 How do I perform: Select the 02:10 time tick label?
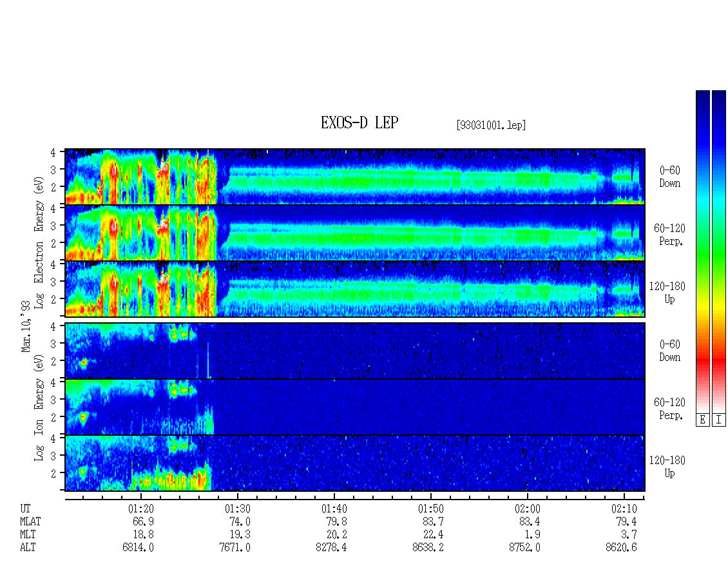coord(624,509)
